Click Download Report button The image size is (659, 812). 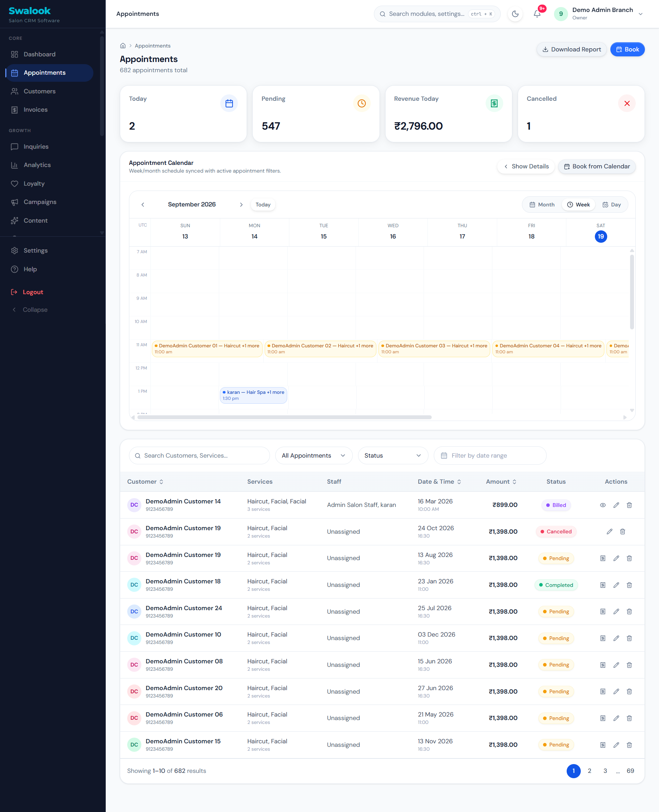(571, 49)
